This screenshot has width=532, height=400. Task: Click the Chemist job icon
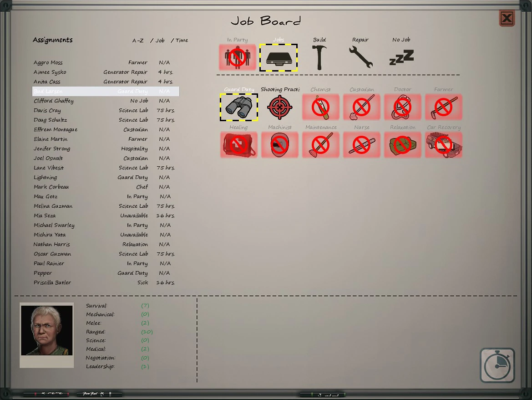point(321,108)
